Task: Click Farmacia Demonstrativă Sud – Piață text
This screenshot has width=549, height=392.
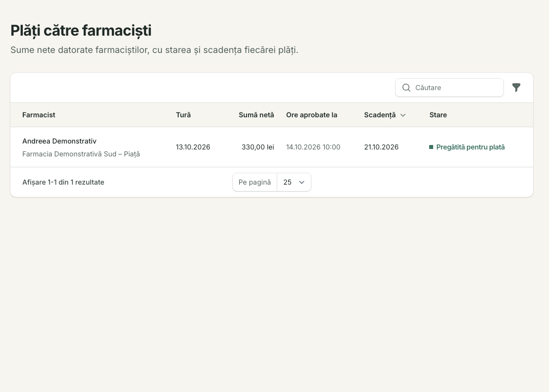Action: point(81,154)
